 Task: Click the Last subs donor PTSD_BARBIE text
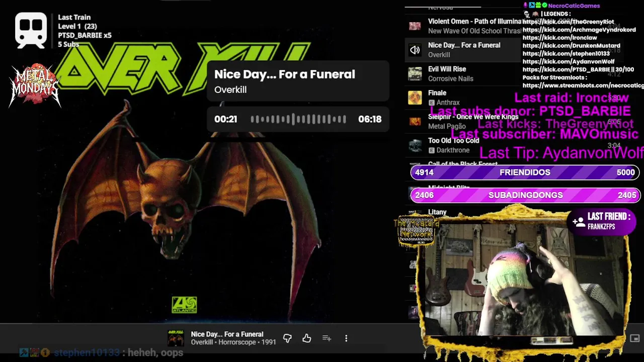530,111
